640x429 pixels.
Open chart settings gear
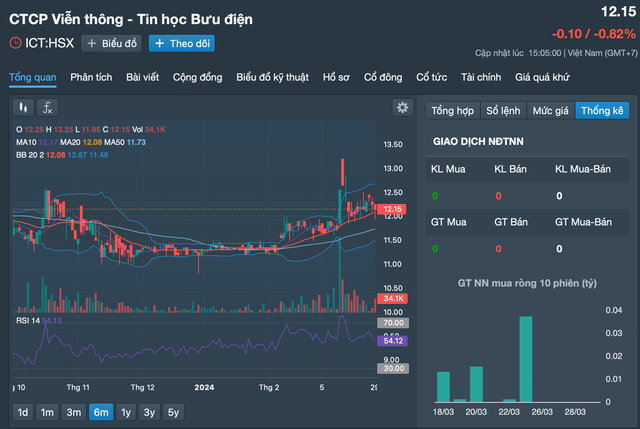tap(402, 107)
